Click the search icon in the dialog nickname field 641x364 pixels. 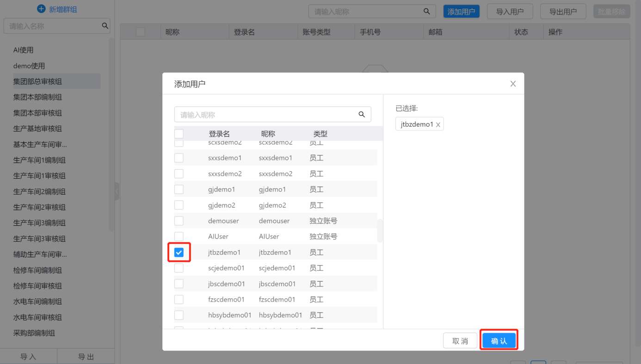[362, 115]
